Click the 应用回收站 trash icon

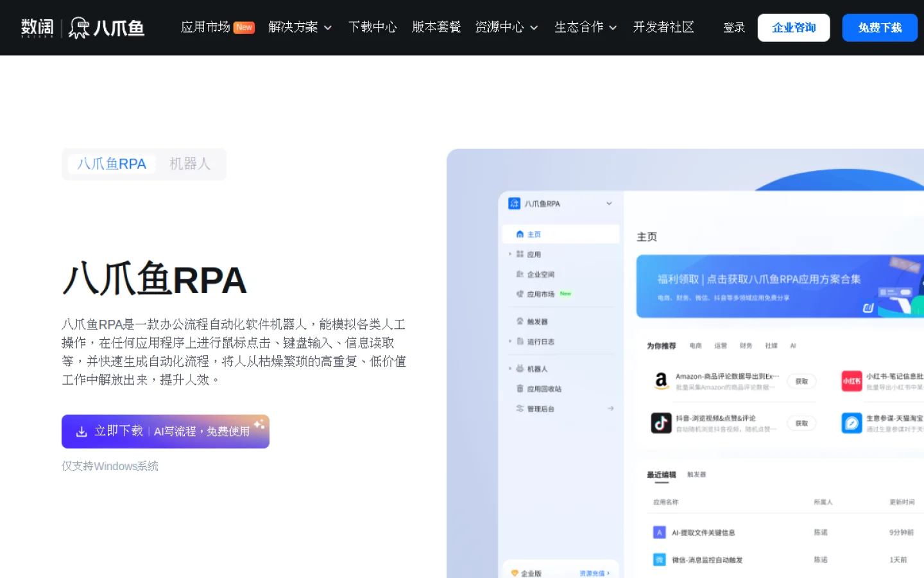coord(520,389)
